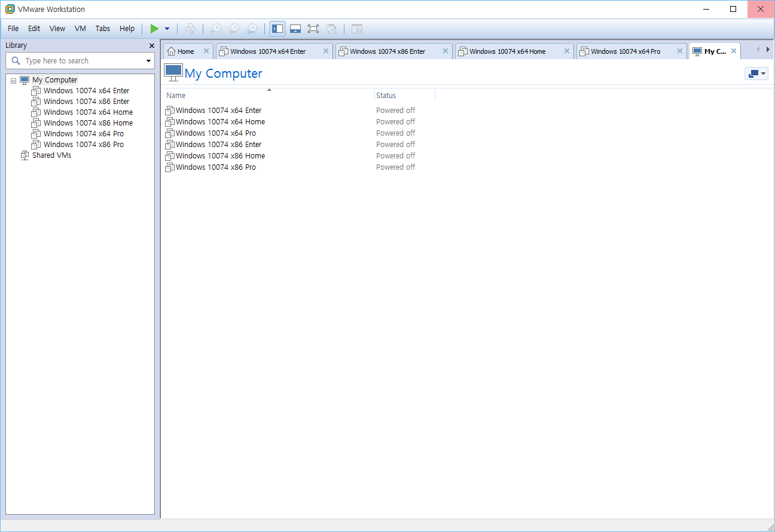Image resolution: width=775 pixels, height=532 pixels.
Task: Select Windows 10074 x64 Pro in library tree
Action: (x=84, y=134)
